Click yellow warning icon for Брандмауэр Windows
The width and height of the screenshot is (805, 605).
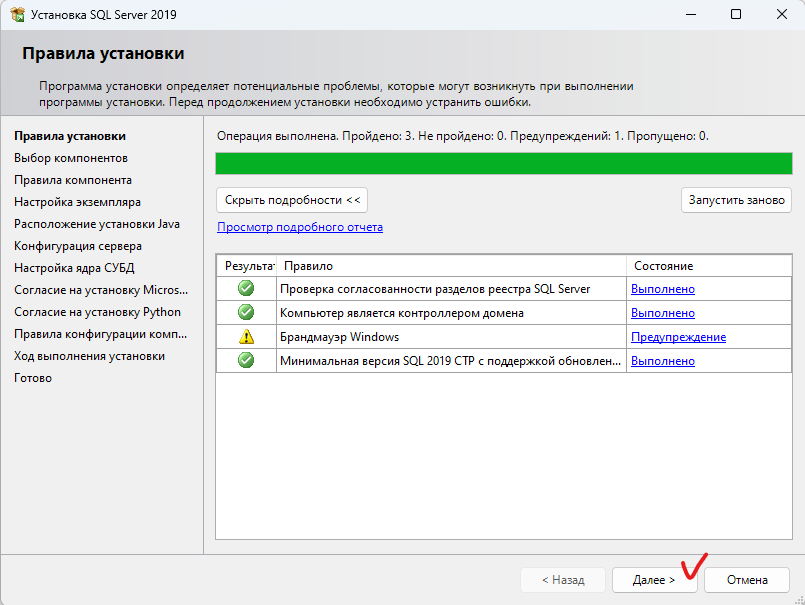246,336
